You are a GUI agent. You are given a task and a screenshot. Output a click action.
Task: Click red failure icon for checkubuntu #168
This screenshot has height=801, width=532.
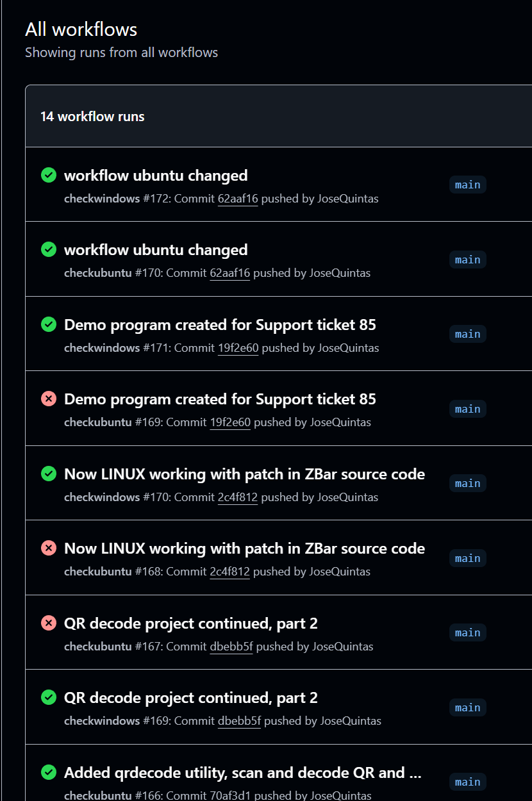point(49,548)
